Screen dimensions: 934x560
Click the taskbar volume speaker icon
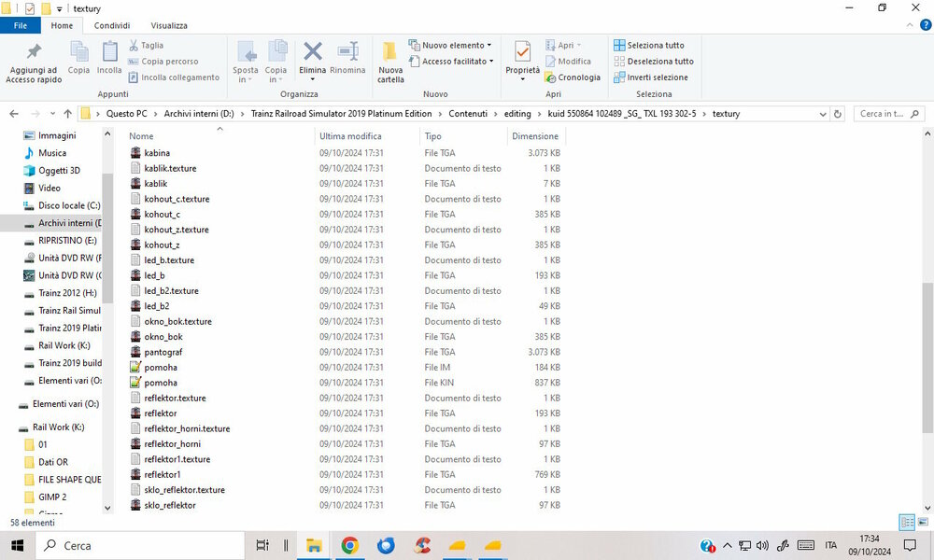(762, 545)
